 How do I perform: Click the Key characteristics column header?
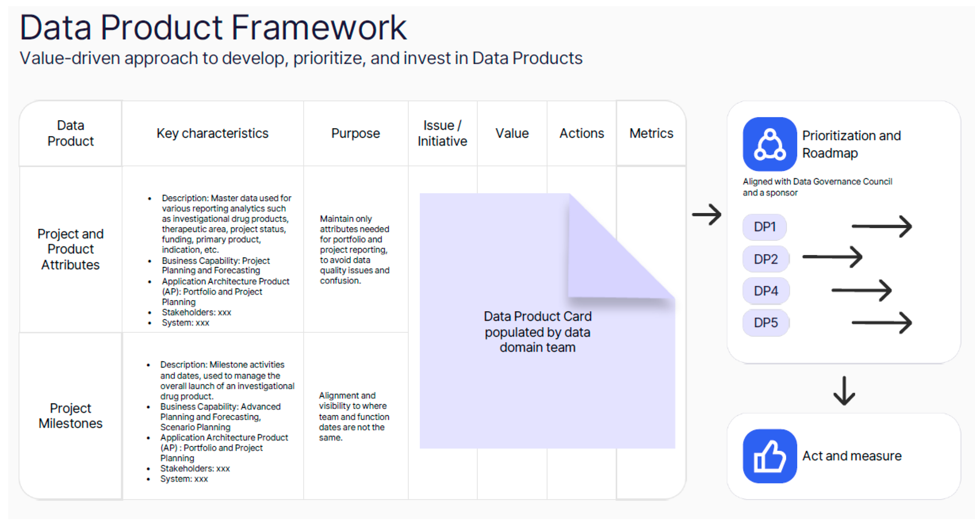(212, 134)
